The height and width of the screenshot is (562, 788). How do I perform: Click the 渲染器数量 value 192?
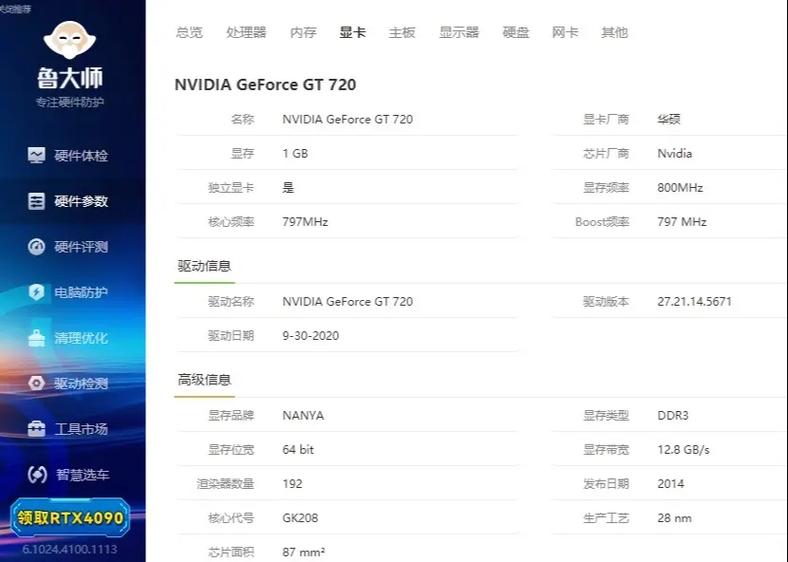click(x=292, y=484)
